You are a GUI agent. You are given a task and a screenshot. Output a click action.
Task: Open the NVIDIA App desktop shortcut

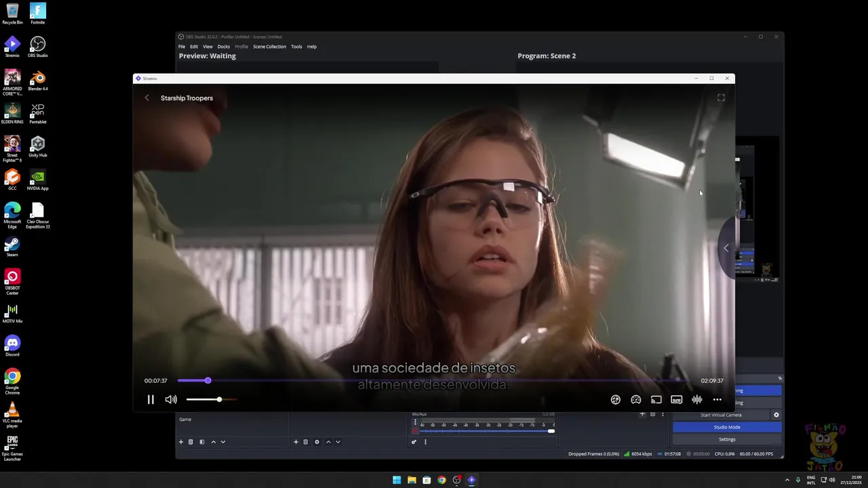[x=38, y=180]
